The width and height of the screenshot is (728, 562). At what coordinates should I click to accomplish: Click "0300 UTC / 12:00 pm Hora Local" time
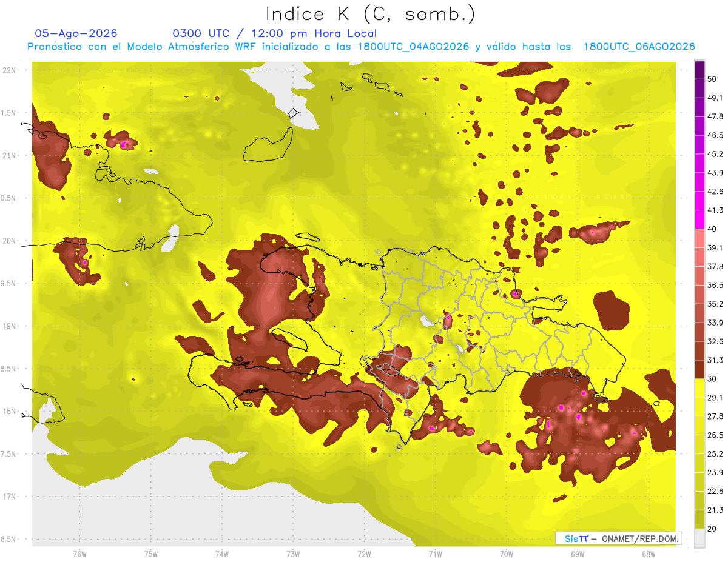pos(275,33)
